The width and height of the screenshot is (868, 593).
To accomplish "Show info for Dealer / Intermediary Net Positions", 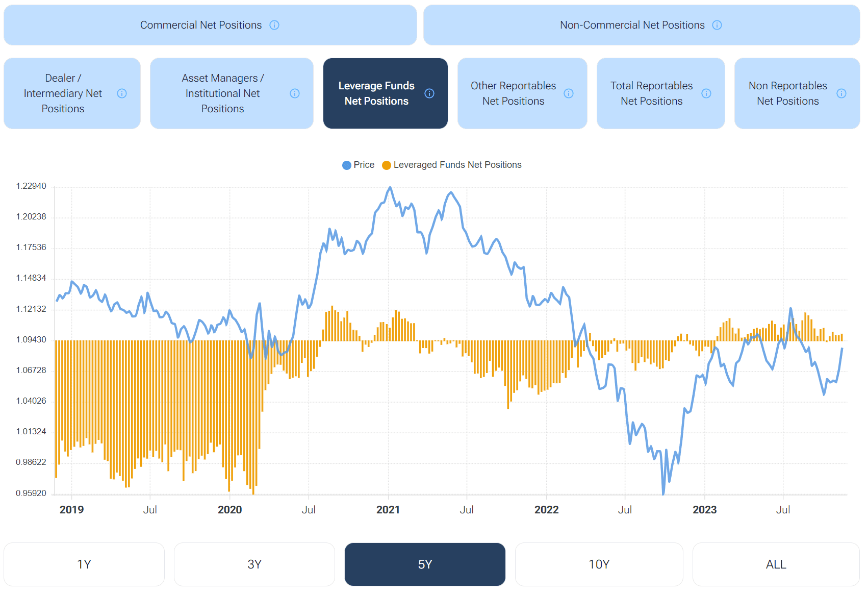I will click(122, 93).
